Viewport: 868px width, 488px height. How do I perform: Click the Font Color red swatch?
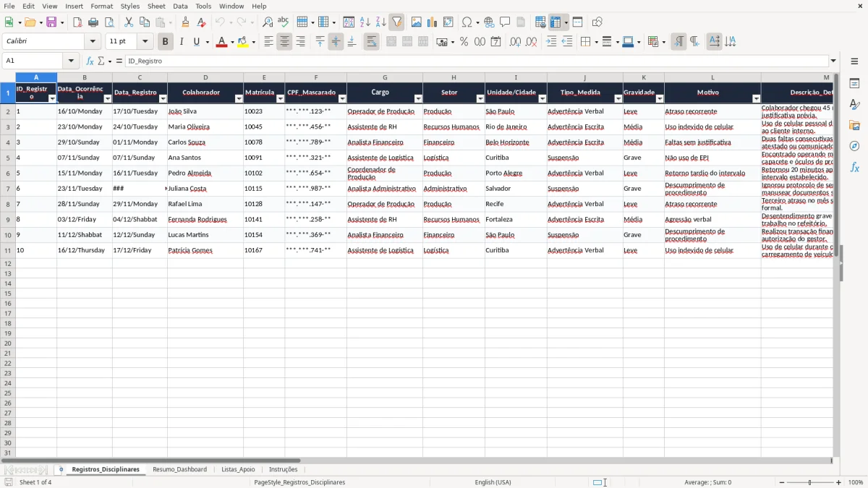click(221, 42)
